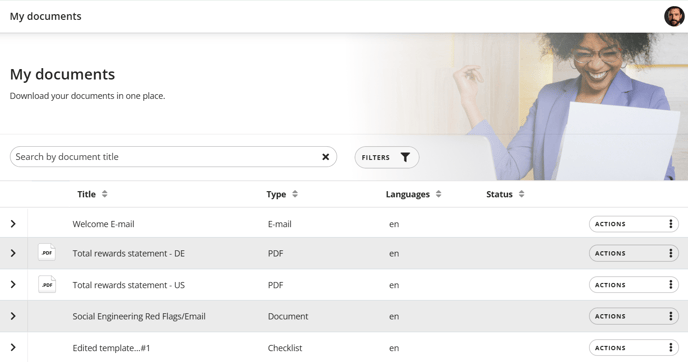Open the user profile avatar
Image resolution: width=688 pixels, height=362 pixels.
(x=674, y=16)
